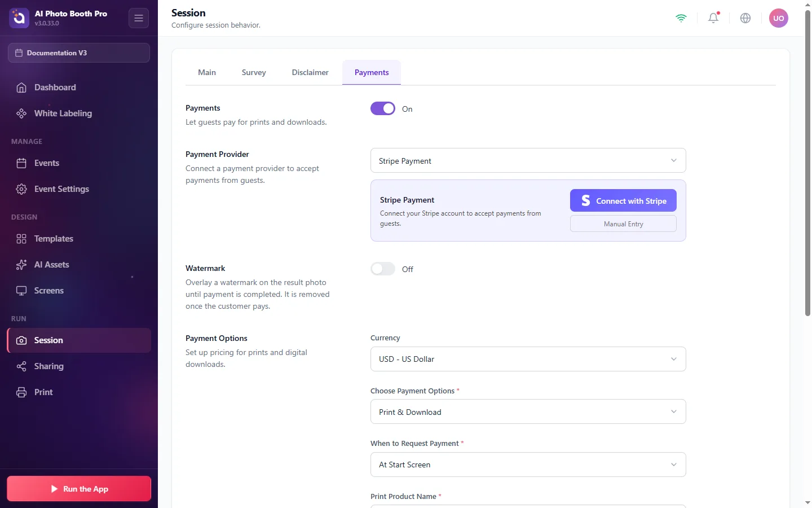The width and height of the screenshot is (812, 508).
Task: Click the page vertical scrollbar
Action: coord(807,164)
